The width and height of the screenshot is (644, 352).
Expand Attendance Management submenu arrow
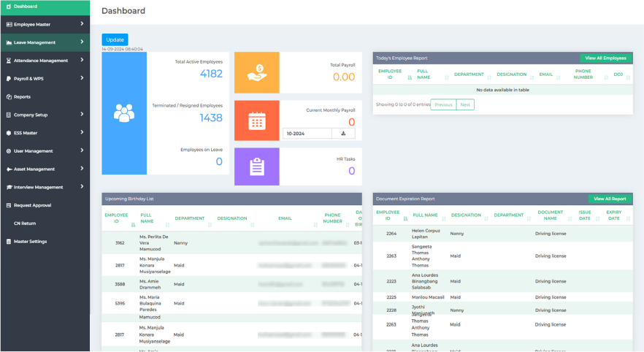82,60
